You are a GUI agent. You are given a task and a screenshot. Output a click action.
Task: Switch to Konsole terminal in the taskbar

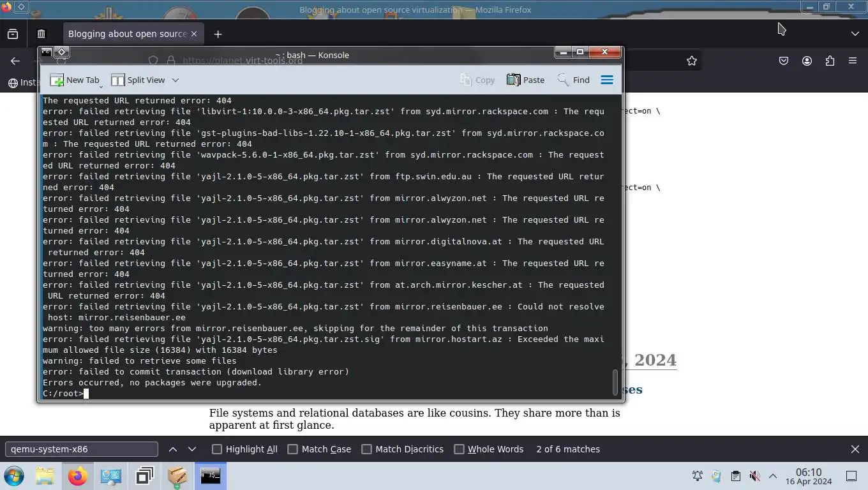tap(211, 476)
